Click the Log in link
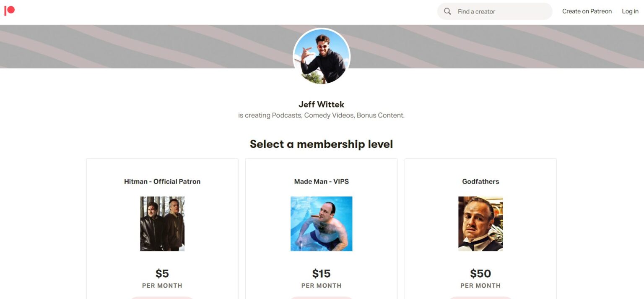This screenshot has height=299, width=644. (630, 11)
